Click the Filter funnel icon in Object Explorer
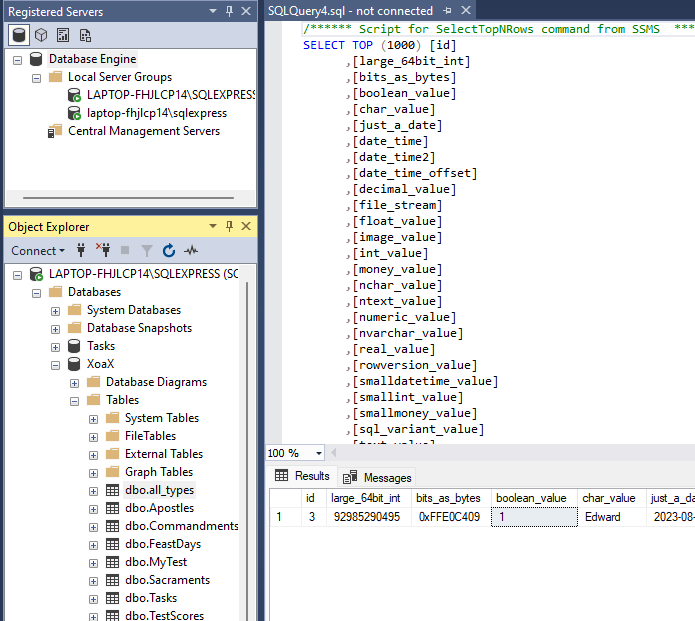Screen dimensions: 695x621 pyautogui.click(x=147, y=251)
